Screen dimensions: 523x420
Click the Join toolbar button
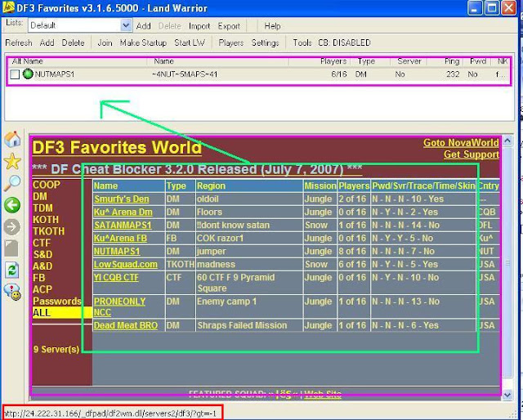(105, 42)
